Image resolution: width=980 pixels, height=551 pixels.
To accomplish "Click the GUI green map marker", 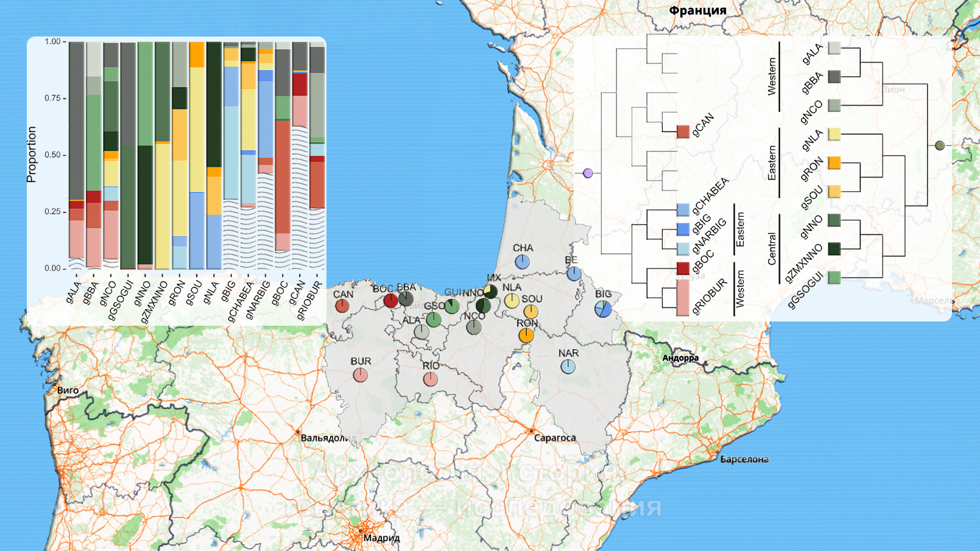I will point(452,306).
